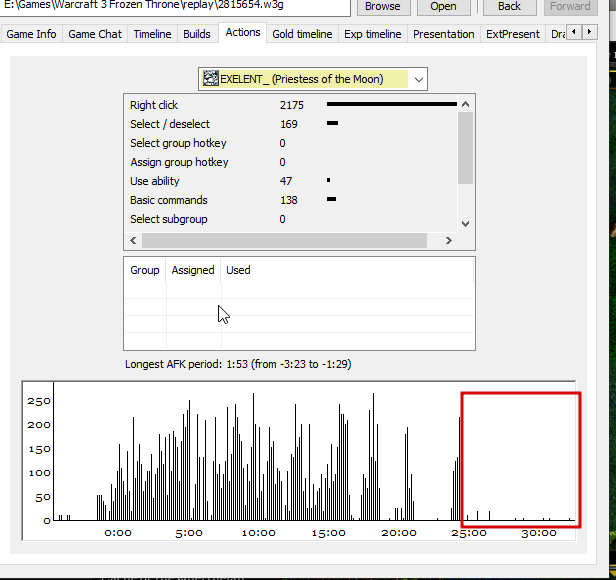Click the right arrow of the horizontal scrollbar
The width and height of the screenshot is (616, 580).
coord(449,240)
